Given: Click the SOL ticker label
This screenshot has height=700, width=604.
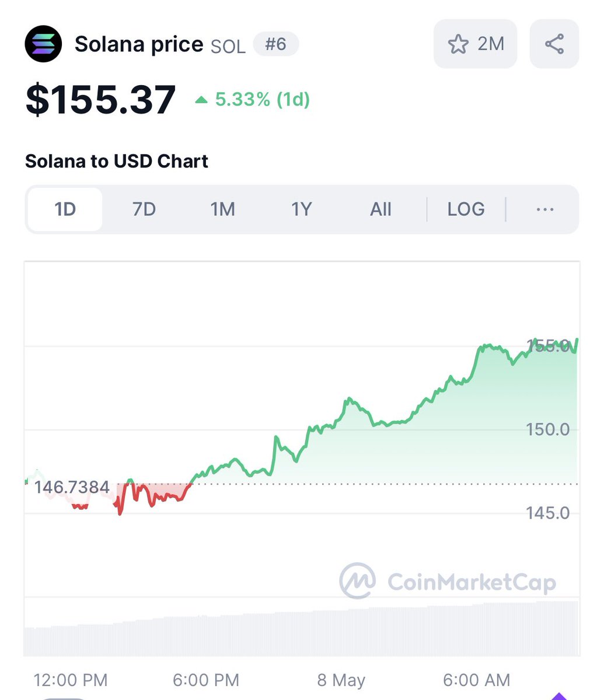Looking at the screenshot, I should [x=228, y=46].
